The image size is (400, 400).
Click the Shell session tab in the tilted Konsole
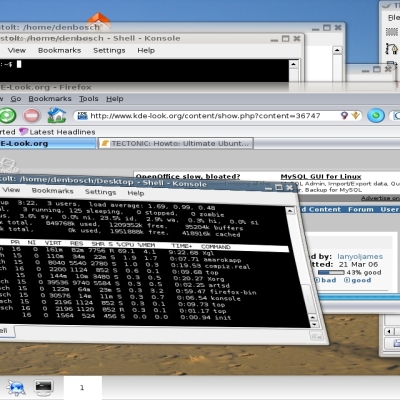7,331
